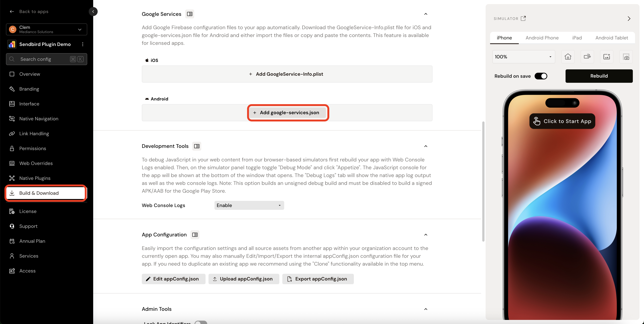Toggle Lock App Identifiers switch
The height and width of the screenshot is (324, 644).
201,322
